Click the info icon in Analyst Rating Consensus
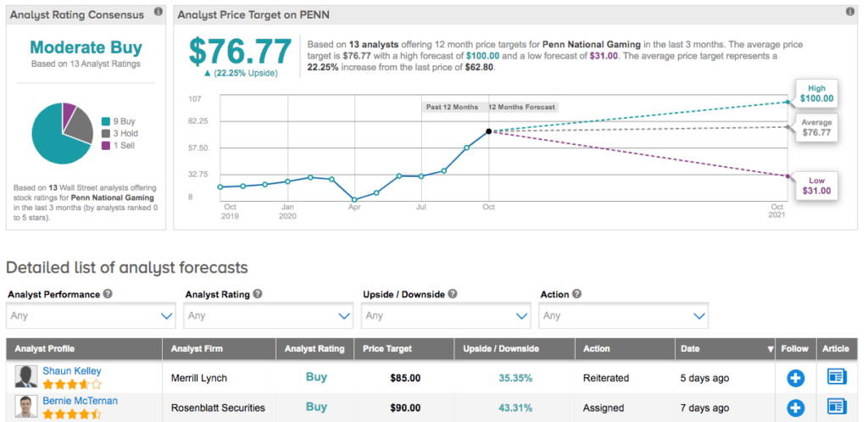This screenshot has height=422, width=868. point(159,13)
